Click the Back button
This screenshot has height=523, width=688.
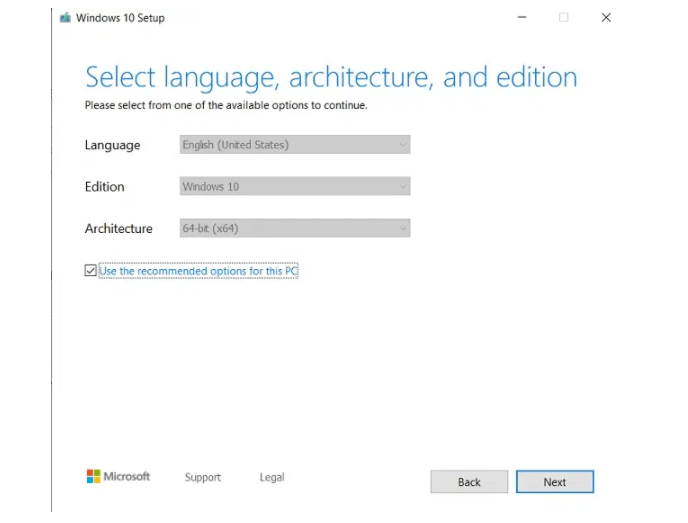(469, 482)
